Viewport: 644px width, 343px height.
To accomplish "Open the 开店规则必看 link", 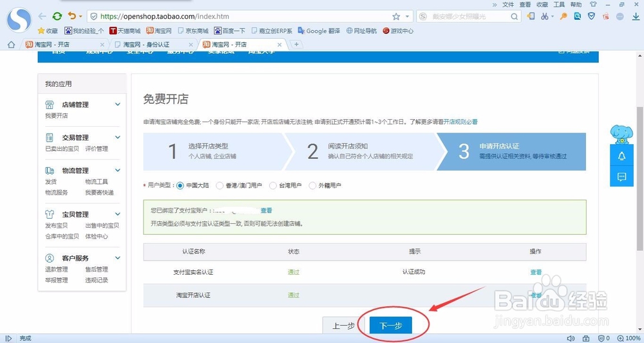I will tap(460, 122).
